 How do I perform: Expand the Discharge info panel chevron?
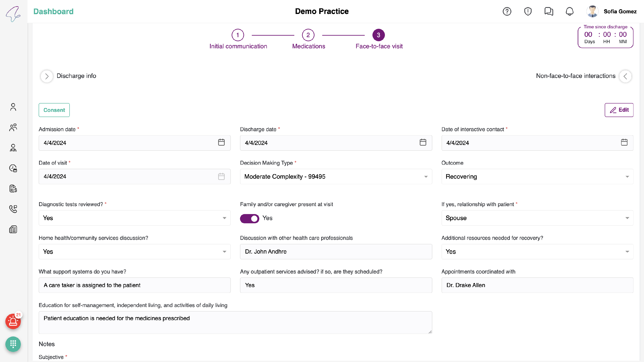coord(47,76)
